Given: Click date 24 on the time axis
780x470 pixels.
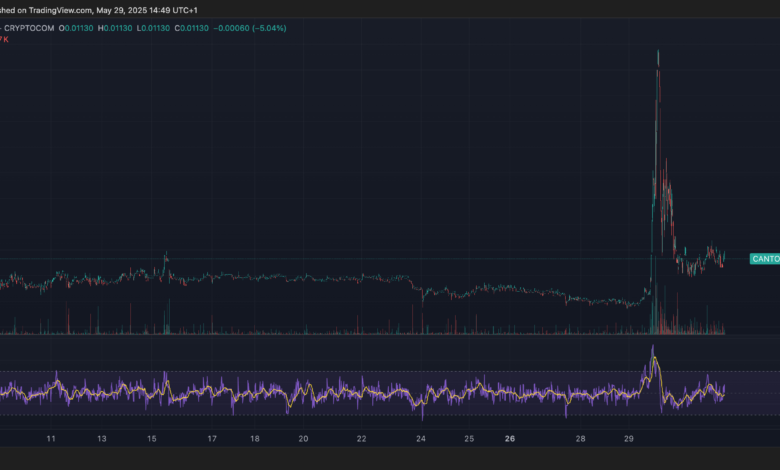Looking at the screenshot, I should pyautogui.click(x=421, y=439).
